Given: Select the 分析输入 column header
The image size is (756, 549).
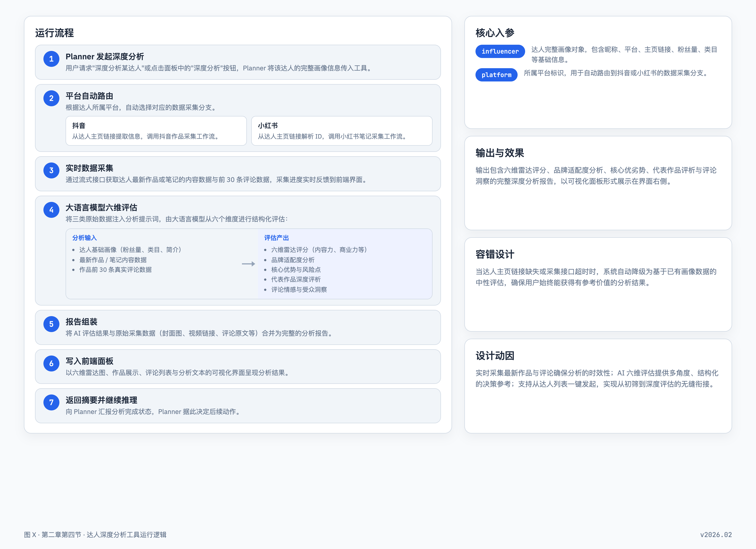Looking at the screenshot, I should pyautogui.click(x=84, y=238).
